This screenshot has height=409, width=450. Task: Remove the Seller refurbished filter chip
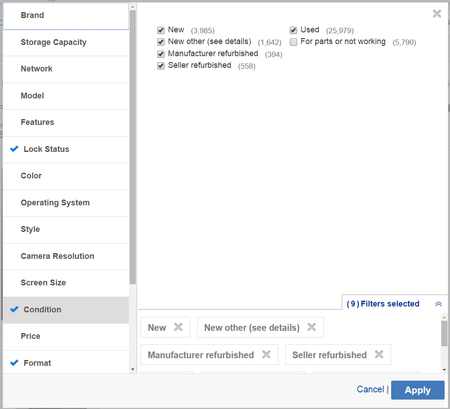point(379,354)
